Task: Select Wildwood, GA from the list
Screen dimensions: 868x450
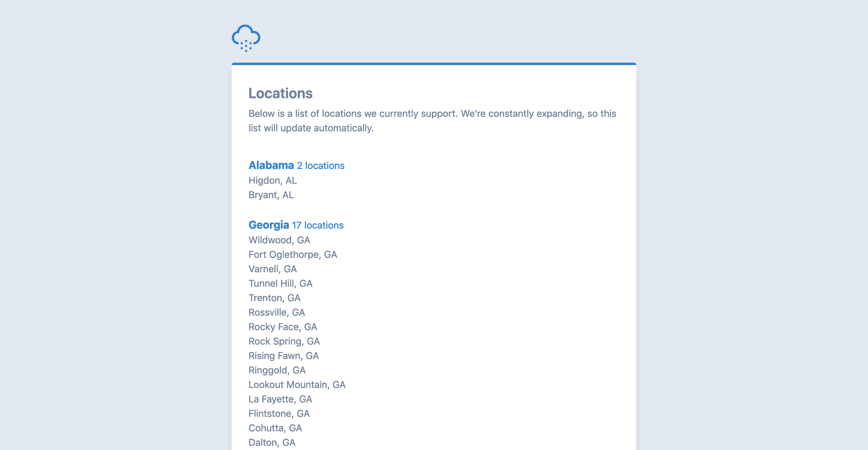Action: pos(279,240)
